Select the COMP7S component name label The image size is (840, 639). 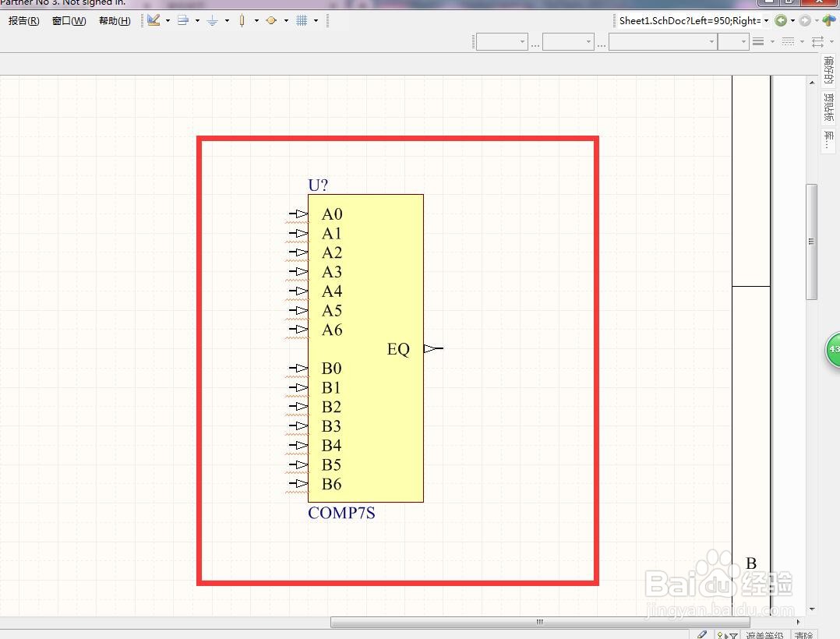tap(341, 513)
